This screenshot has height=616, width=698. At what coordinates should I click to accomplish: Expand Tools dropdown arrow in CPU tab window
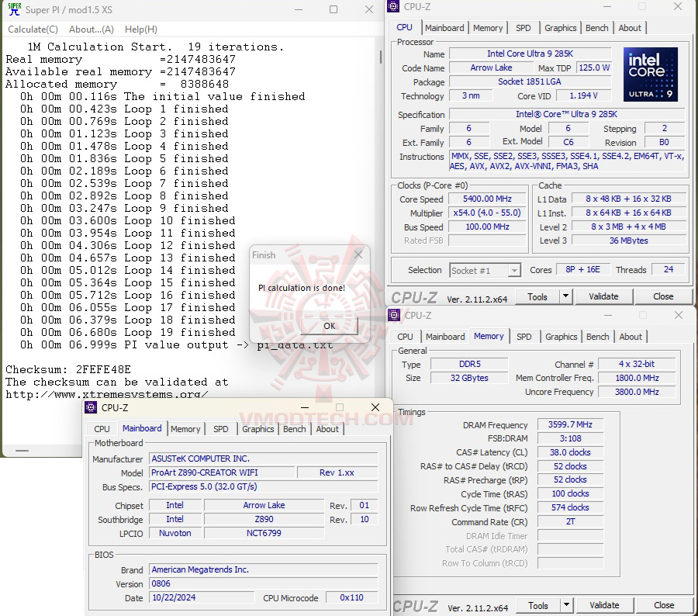tap(565, 296)
